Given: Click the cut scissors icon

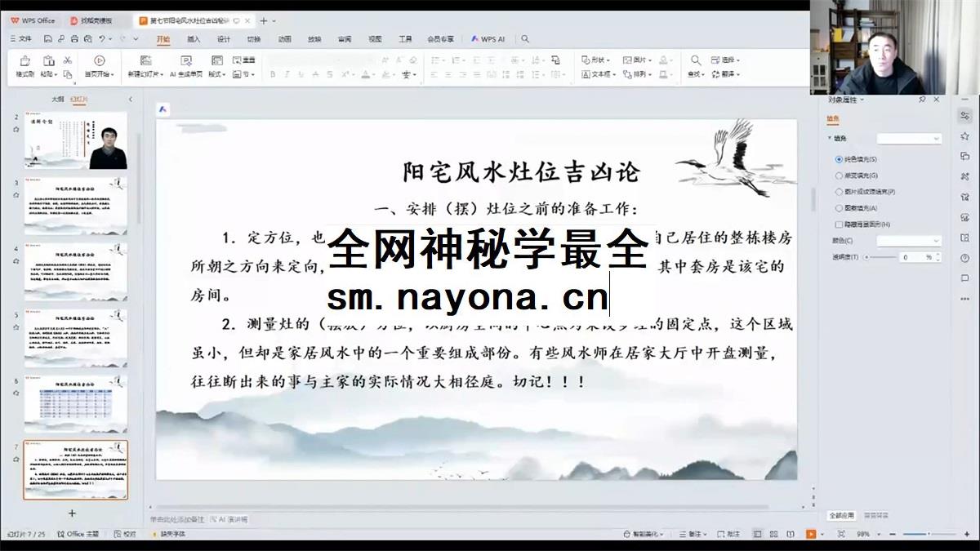Looking at the screenshot, I should (68, 60).
